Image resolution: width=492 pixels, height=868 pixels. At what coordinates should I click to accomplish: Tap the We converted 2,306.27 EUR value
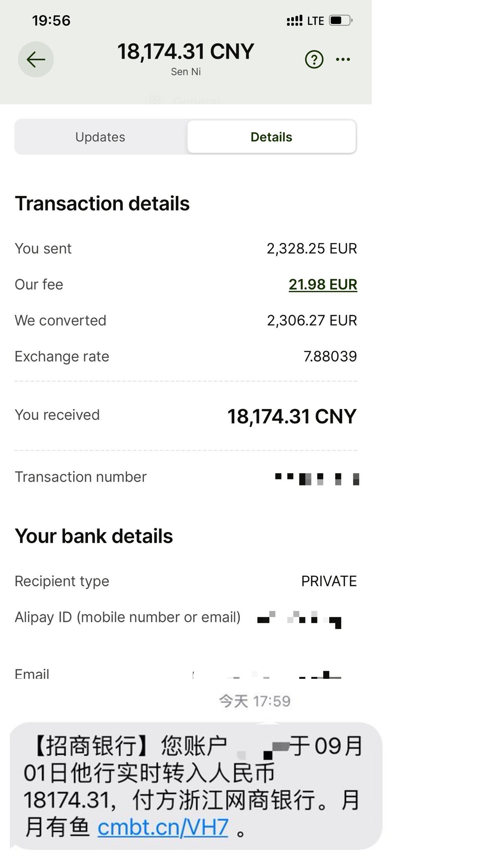pyautogui.click(x=312, y=321)
